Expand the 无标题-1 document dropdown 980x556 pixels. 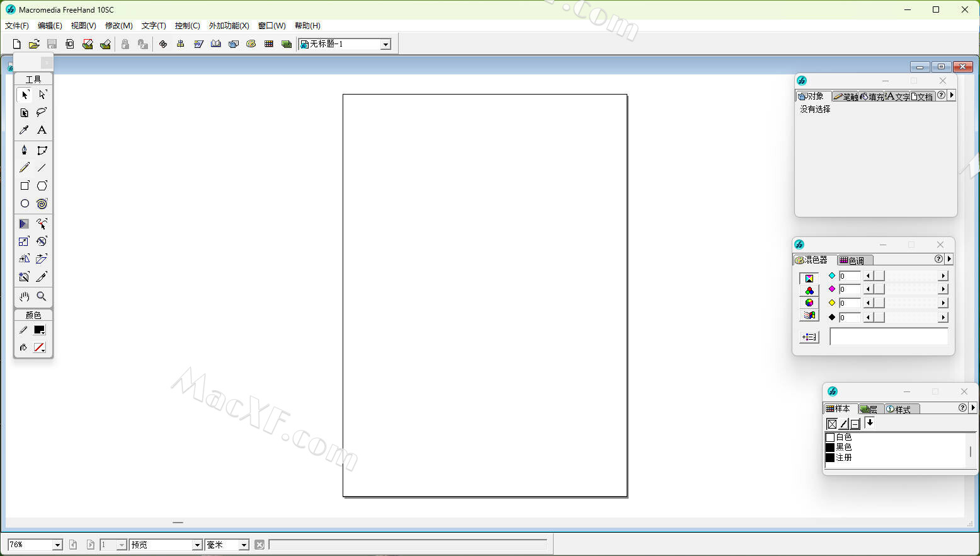(385, 44)
